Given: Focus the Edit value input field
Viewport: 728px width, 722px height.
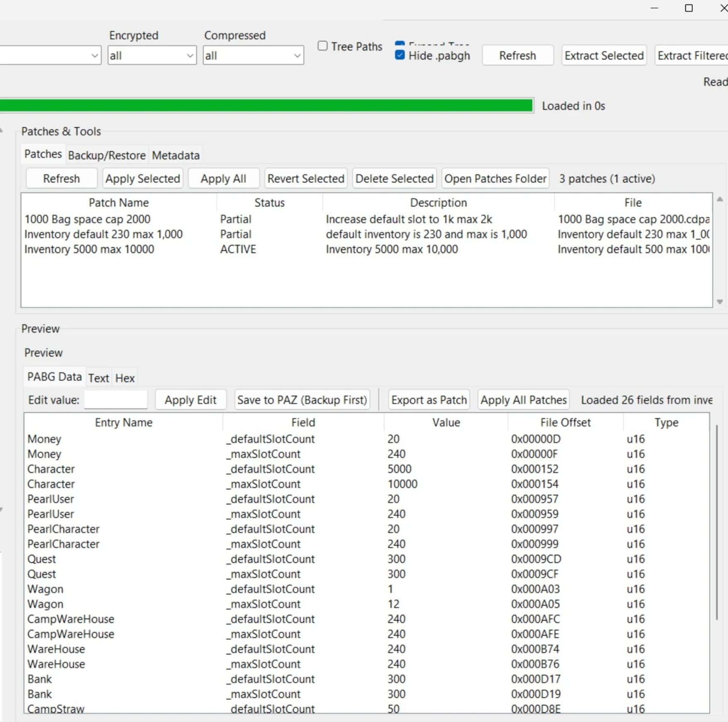Looking at the screenshot, I should click(116, 400).
